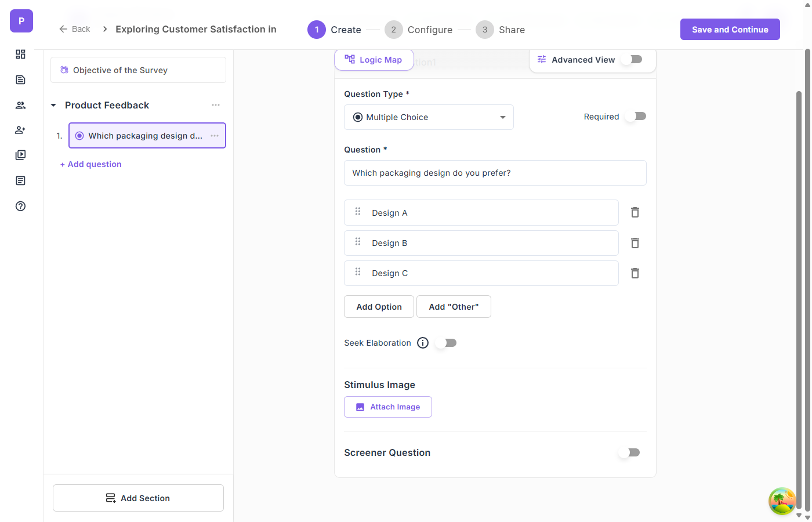This screenshot has height=522, width=812.
Task: Click the Question text input field
Action: [x=495, y=173]
